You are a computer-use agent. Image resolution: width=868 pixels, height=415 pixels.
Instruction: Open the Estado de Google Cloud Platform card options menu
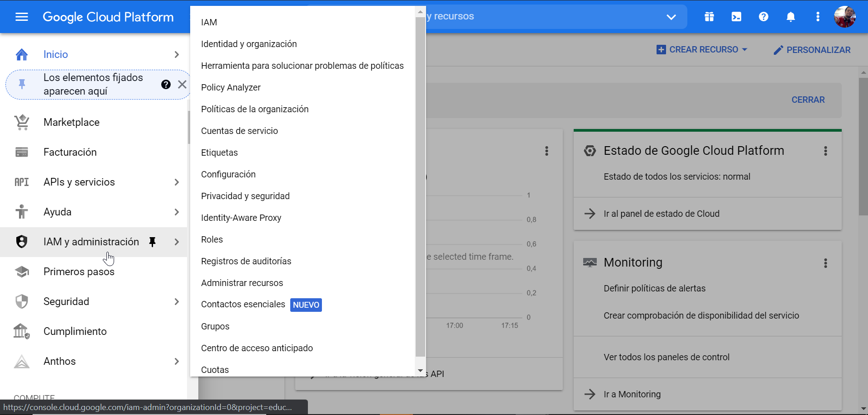pyautogui.click(x=825, y=151)
